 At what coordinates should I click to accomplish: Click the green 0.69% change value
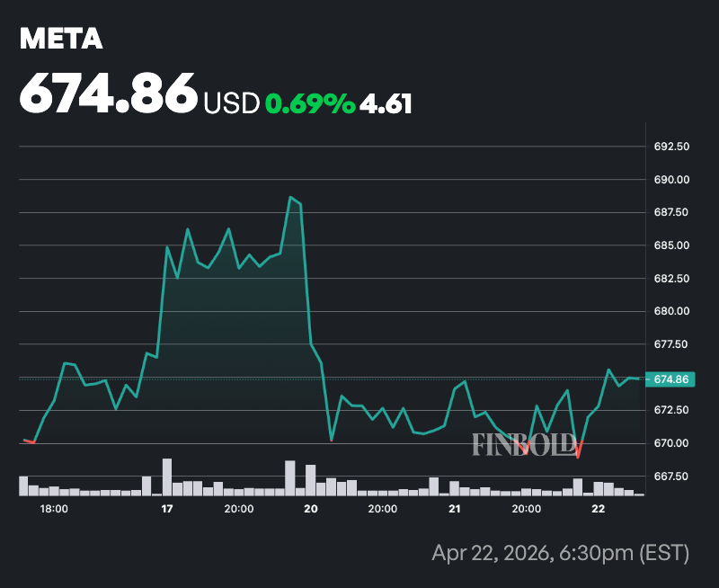click(310, 103)
